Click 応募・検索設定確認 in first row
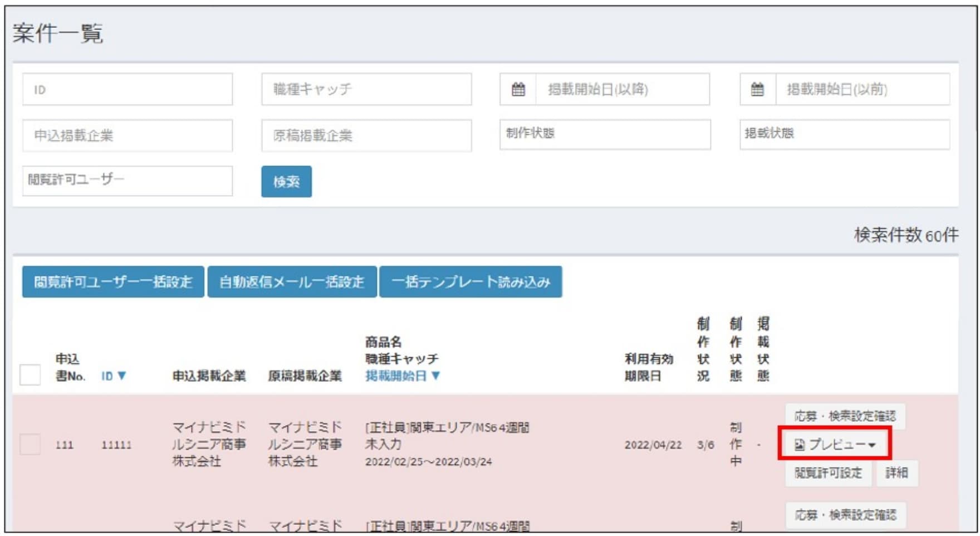Image resolution: width=980 pixels, height=536 pixels. [845, 416]
